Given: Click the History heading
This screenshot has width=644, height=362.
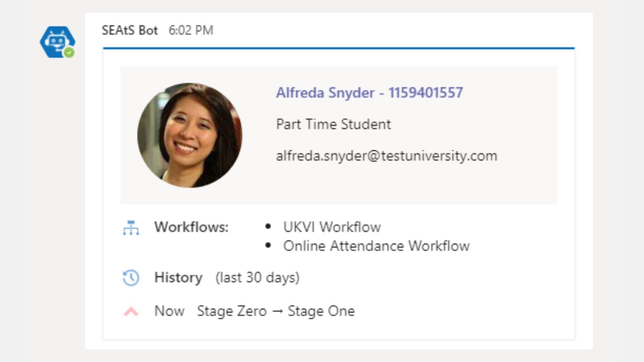Looking at the screenshot, I should coord(178,278).
